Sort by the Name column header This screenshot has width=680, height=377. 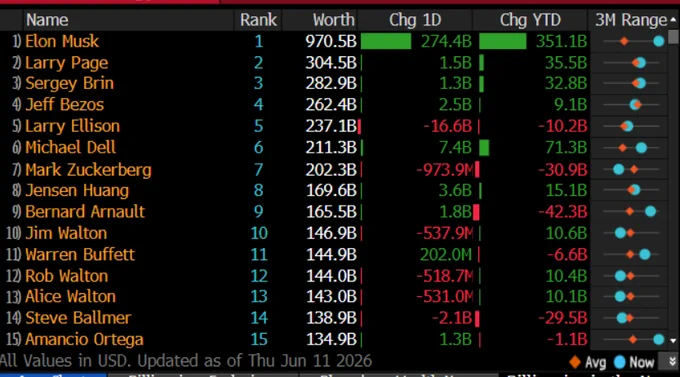(47, 20)
